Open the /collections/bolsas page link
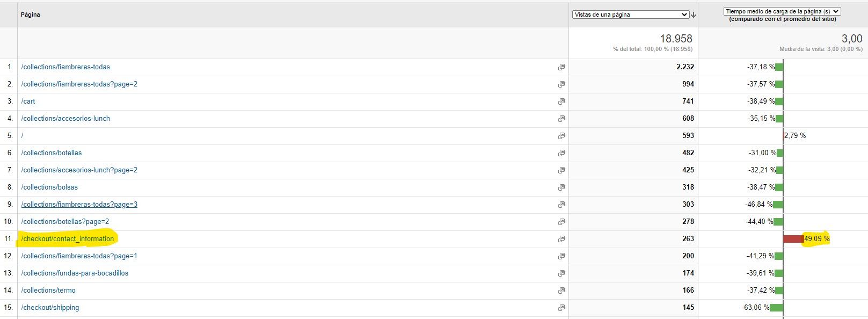Viewport: 868px width, 319px height. coord(49,187)
